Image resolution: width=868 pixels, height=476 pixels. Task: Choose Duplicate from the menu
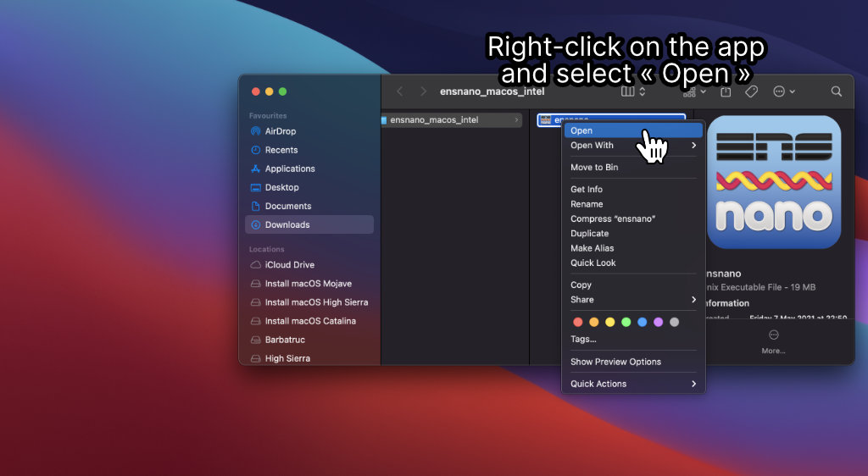[632, 233]
